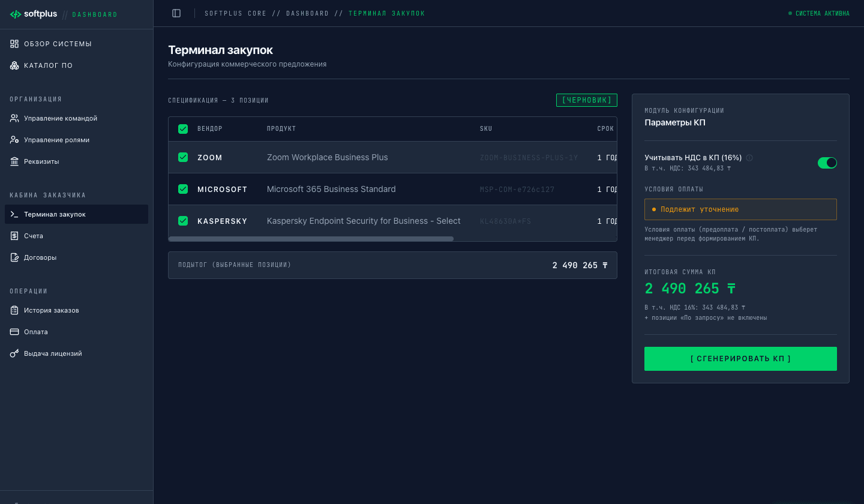
Task: Click Microsoft 365 Business Standard product
Action: [x=331, y=189]
